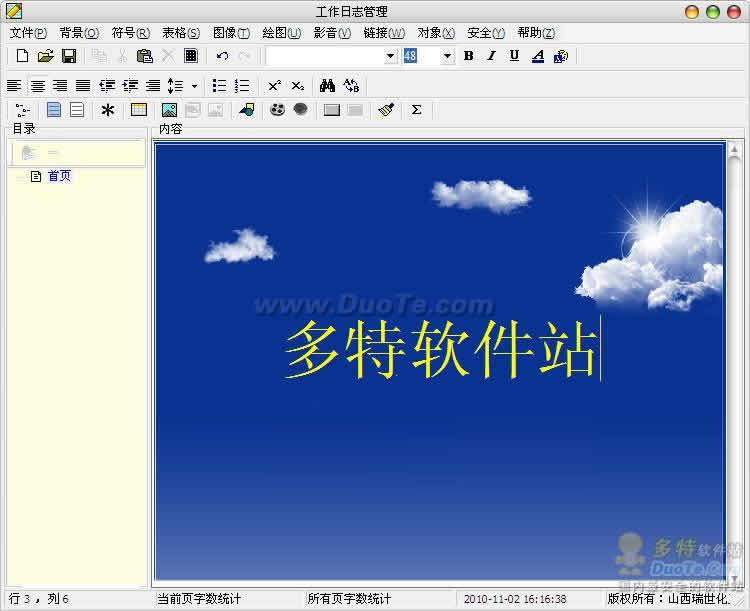Toggle subscript formatting
Screen dimensions: 750x611
298,86
